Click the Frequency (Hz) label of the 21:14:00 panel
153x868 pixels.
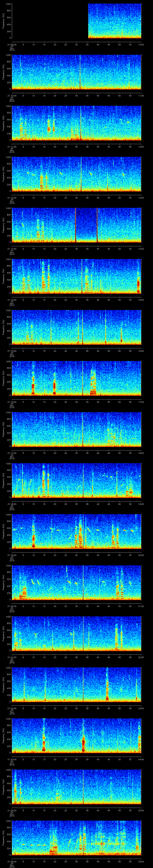click(x=3, y=276)
